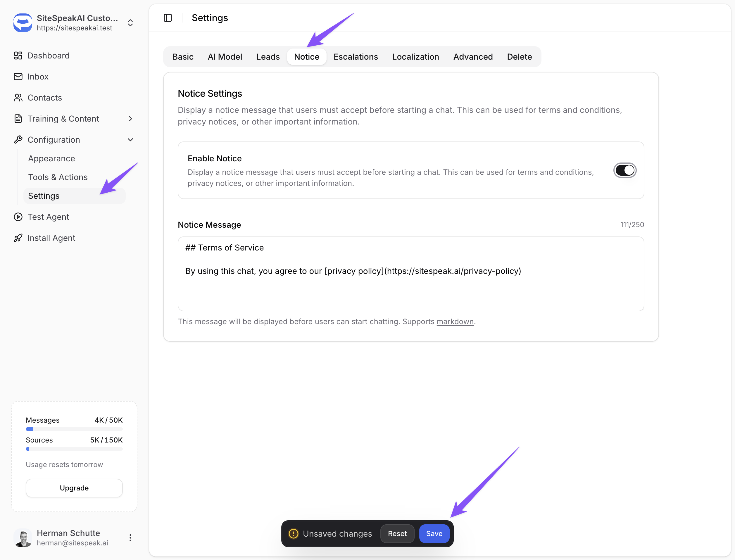Click the Test Agent play icon
This screenshot has height=560, width=735.
(x=18, y=217)
